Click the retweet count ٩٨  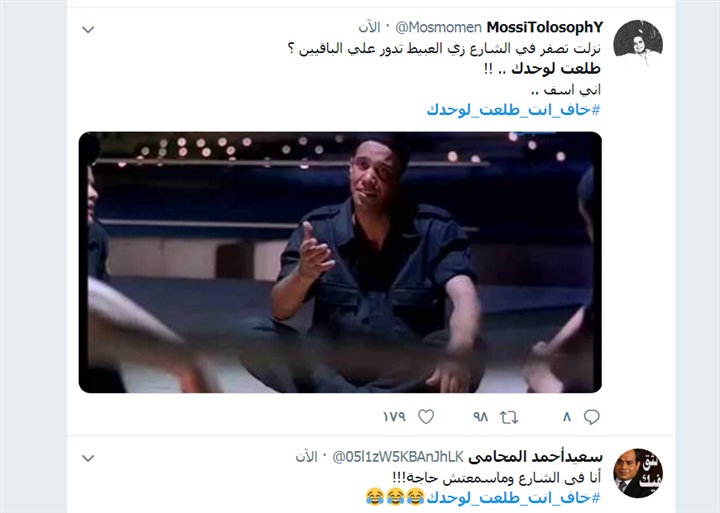480,417
